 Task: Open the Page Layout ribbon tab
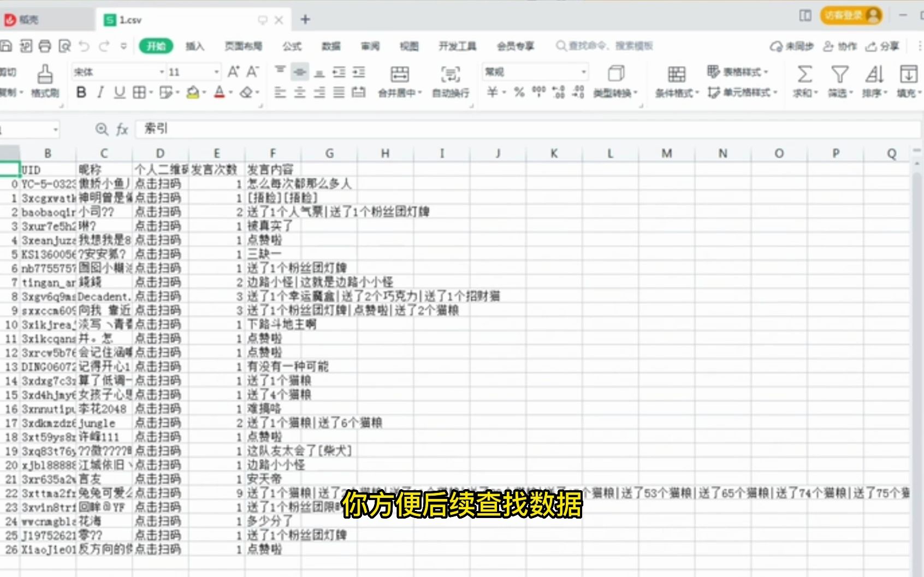click(243, 46)
